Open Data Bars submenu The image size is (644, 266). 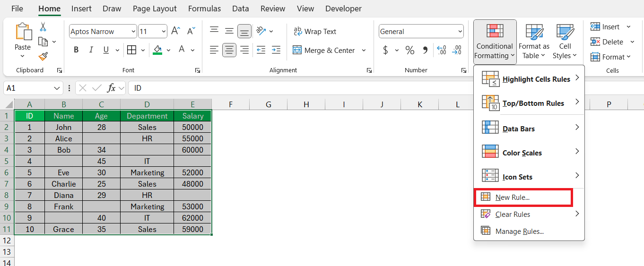(529, 129)
